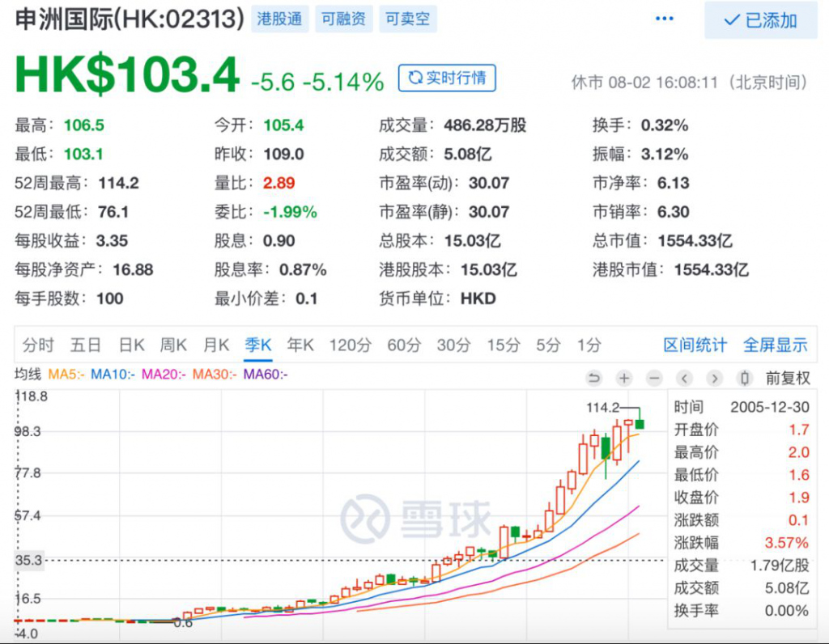This screenshot has height=644, width=829.
Task: Click the 52周最高 value 114.2
Action: coord(118,184)
